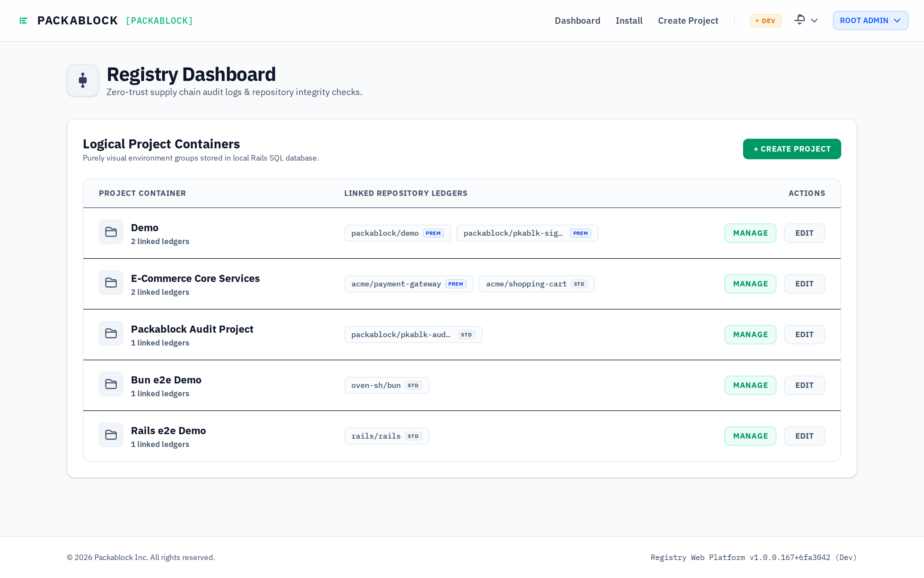Screen dimensions: 924x578
Task: Click the DEV environment badge
Action: tap(765, 21)
